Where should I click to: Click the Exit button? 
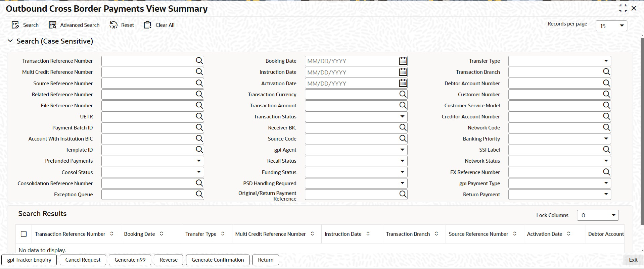click(633, 260)
